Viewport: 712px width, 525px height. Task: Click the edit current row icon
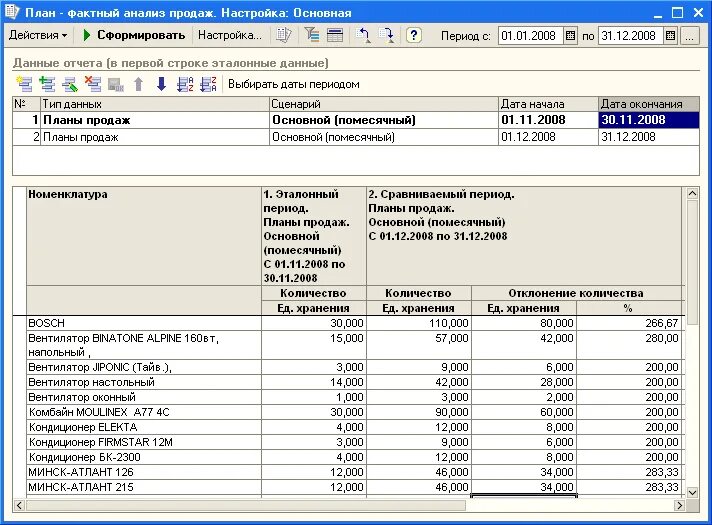70,84
